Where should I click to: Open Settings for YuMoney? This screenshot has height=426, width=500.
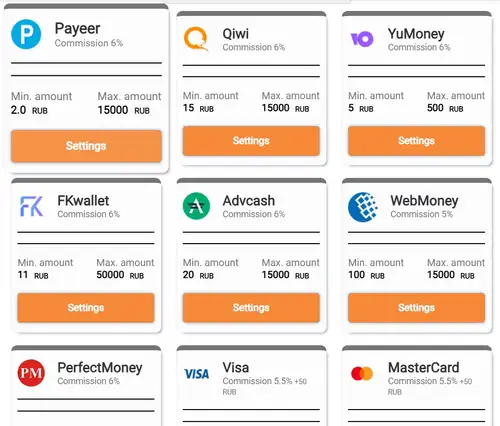point(417,141)
